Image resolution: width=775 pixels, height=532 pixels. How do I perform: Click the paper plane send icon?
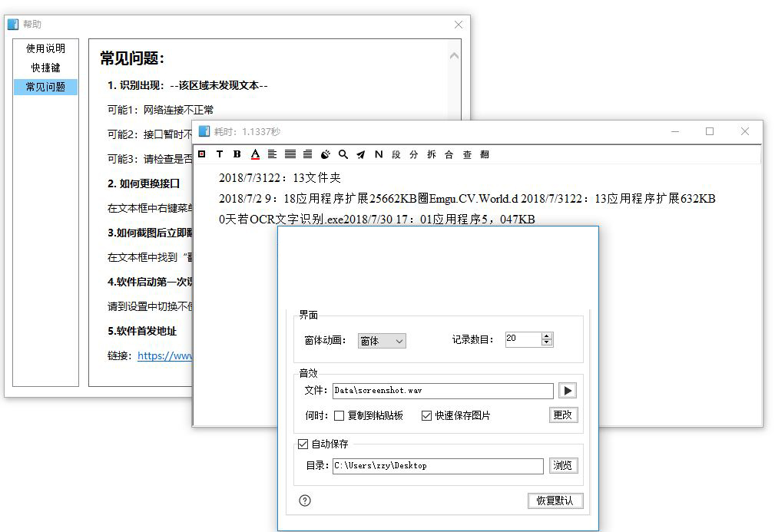[x=361, y=154]
